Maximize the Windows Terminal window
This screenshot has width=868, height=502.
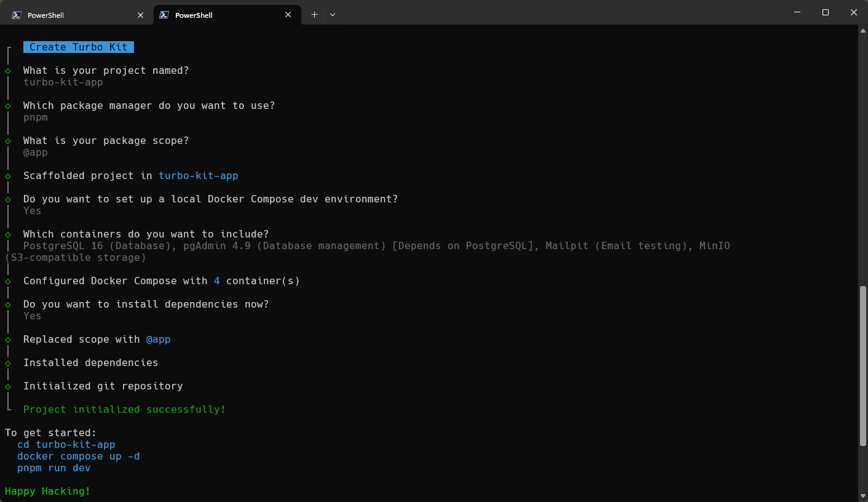click(825, 12)
